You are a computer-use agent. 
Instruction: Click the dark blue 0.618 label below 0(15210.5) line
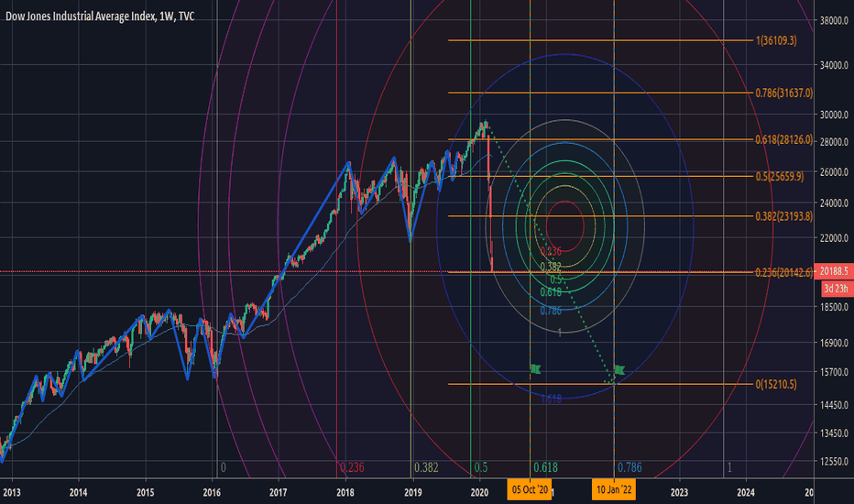(551, 400)
